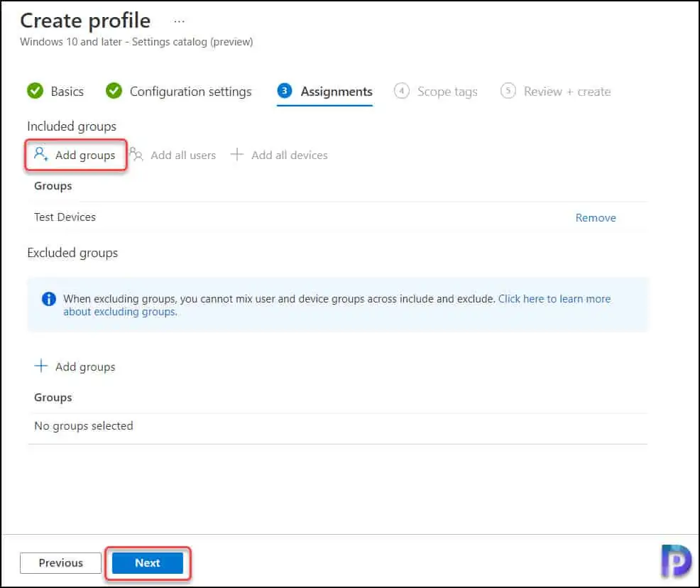This screenshot has height=588, width=700.
Task: Add groups to Excluded groups
Action: [75, 366]
